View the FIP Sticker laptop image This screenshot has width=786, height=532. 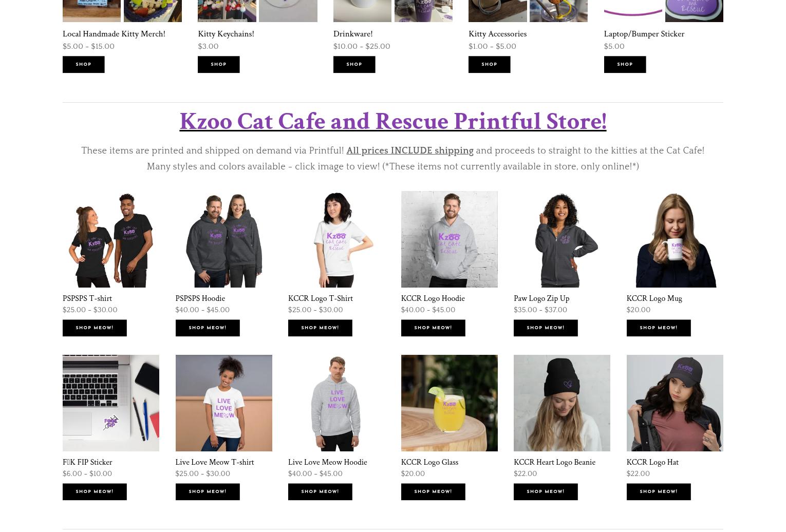click(110, 403)
